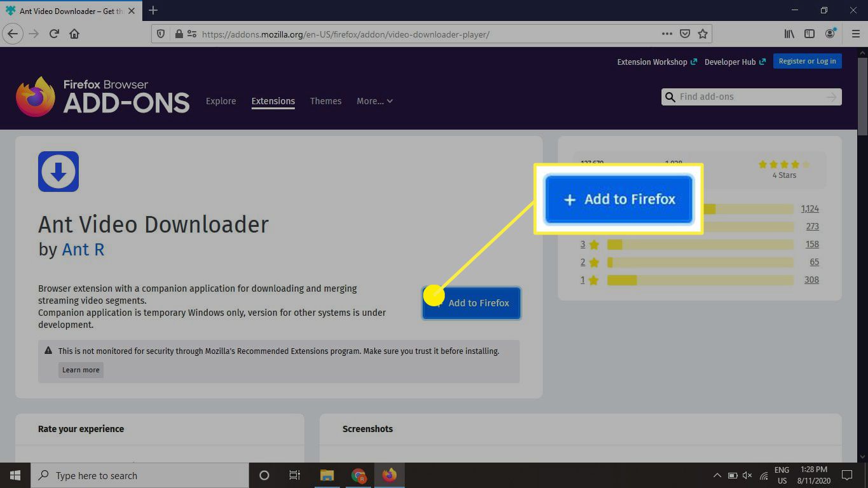Click the 5-star rating bar
Screen dimensions: 868x488
750,209
